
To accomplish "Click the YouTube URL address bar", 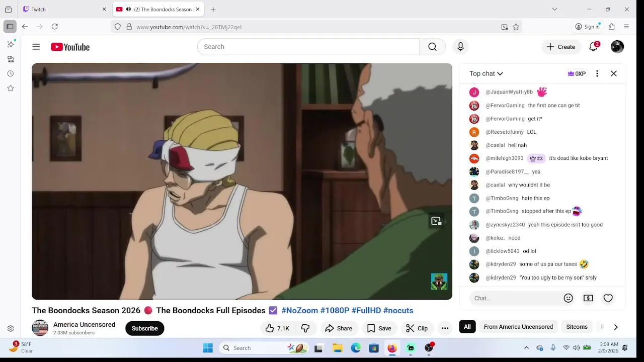I will tap(317, 27).
